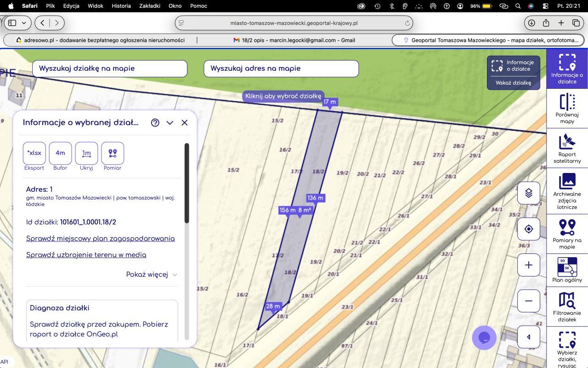The width and height of the screenshot is (588, 368).
Task: Open Filtrowanie działek tool
Action: click(x=567, y=307)
